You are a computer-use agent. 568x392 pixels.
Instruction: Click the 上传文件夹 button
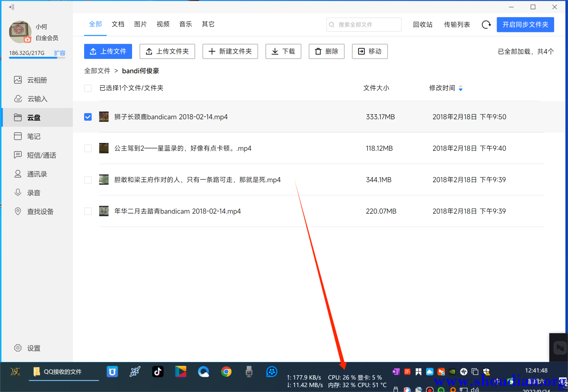[x=167, y=51]
